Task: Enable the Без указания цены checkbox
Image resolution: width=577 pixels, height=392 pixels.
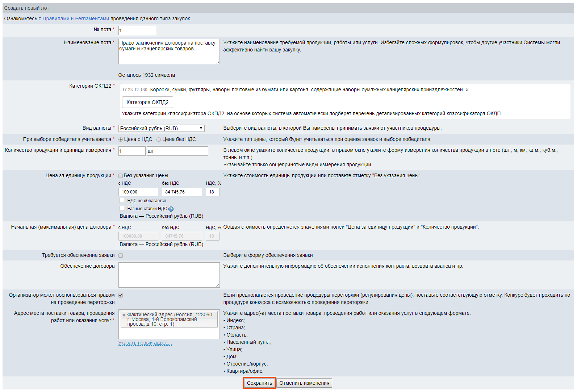Action: 121,176
